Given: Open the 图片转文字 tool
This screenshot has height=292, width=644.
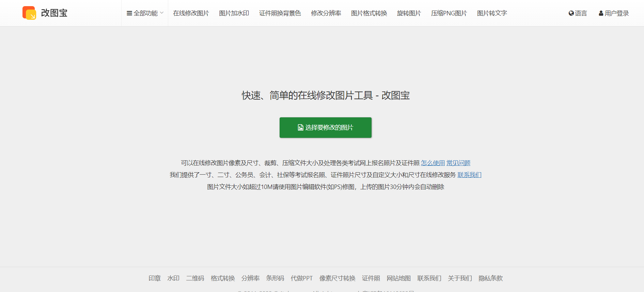Looking at the screenshot, I should tap(492, 13).
